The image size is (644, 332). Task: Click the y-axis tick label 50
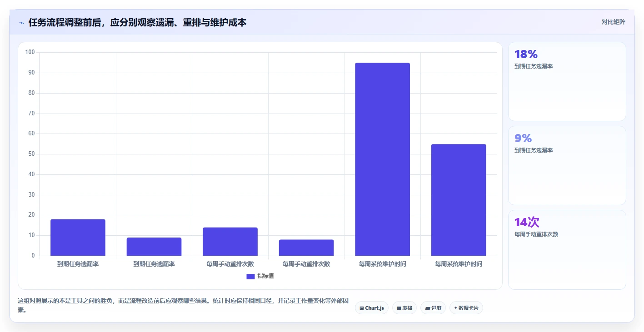point(31,154)
